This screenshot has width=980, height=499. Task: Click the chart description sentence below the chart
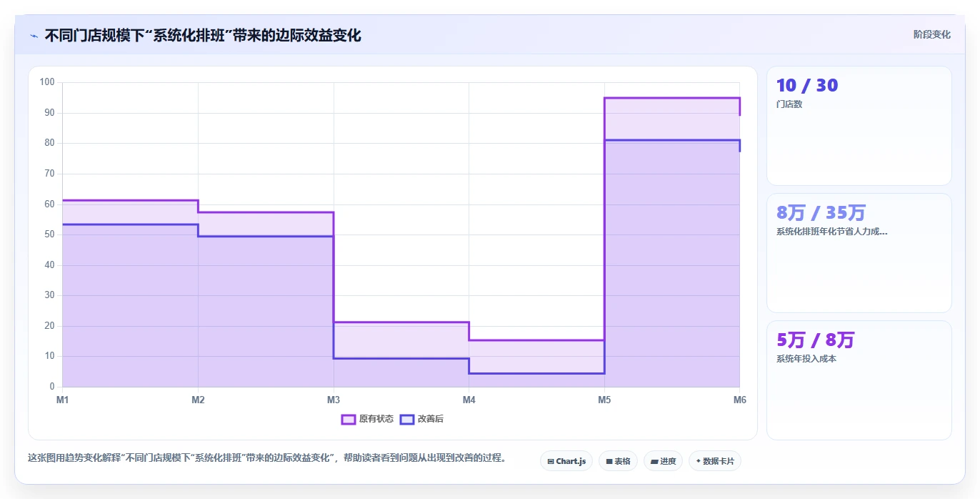(266, 458)
